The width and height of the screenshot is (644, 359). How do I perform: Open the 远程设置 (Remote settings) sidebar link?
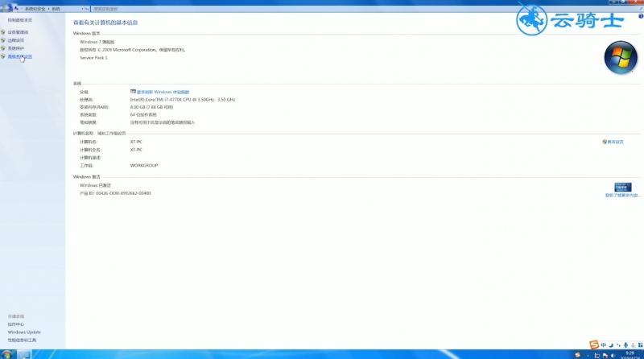[x=15, y=40]
